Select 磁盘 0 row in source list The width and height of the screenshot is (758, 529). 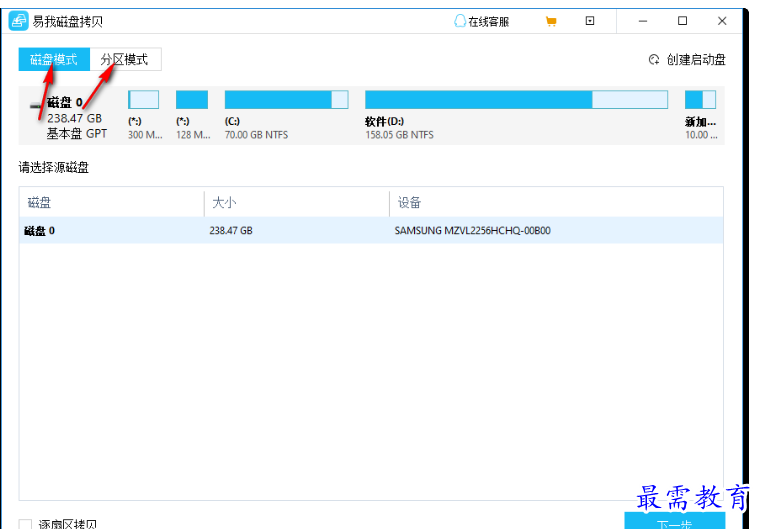371,231
